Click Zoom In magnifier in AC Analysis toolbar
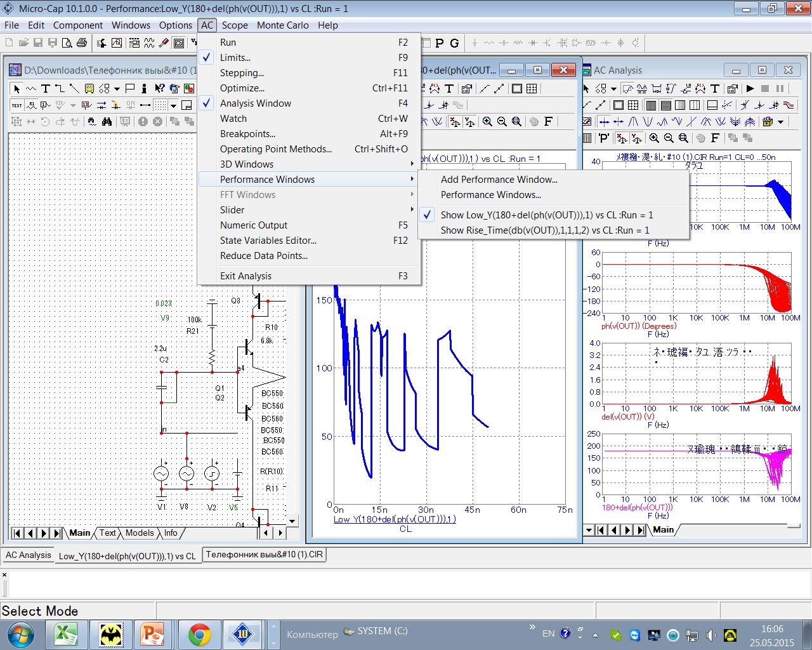 [654, 138]
